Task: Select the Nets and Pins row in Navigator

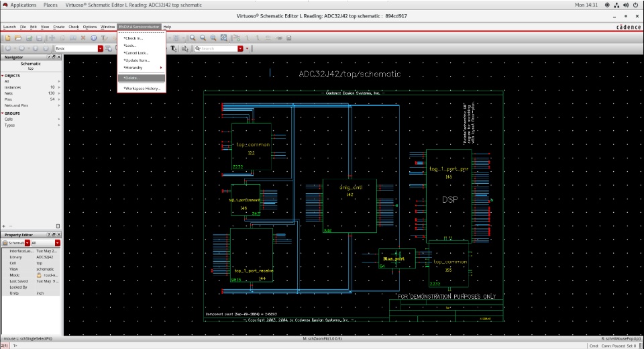Action: [x=31, y=105]
